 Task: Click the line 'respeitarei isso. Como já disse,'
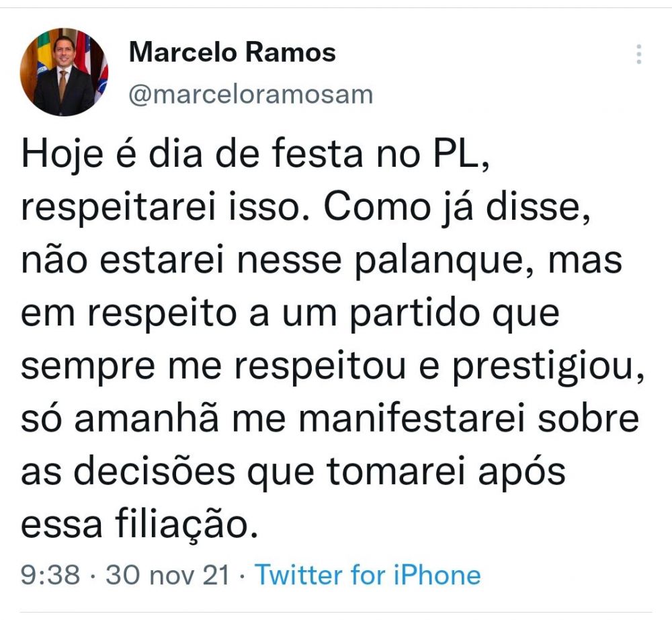306,208
